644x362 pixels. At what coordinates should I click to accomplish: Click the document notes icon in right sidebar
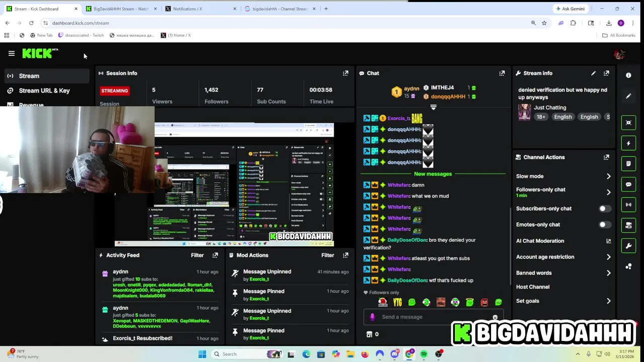(628, 164)
